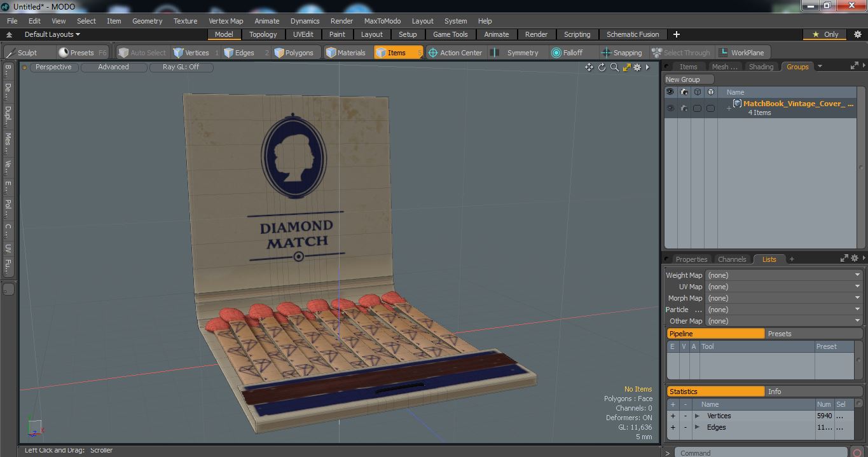The width and height of the screenshot is (868, 457).
Task: Open the Morph Map dropdown
Action: [x=783, y=298]
